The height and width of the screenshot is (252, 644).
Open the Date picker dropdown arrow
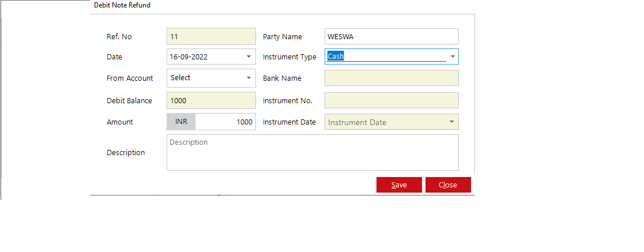pos(248,57)
